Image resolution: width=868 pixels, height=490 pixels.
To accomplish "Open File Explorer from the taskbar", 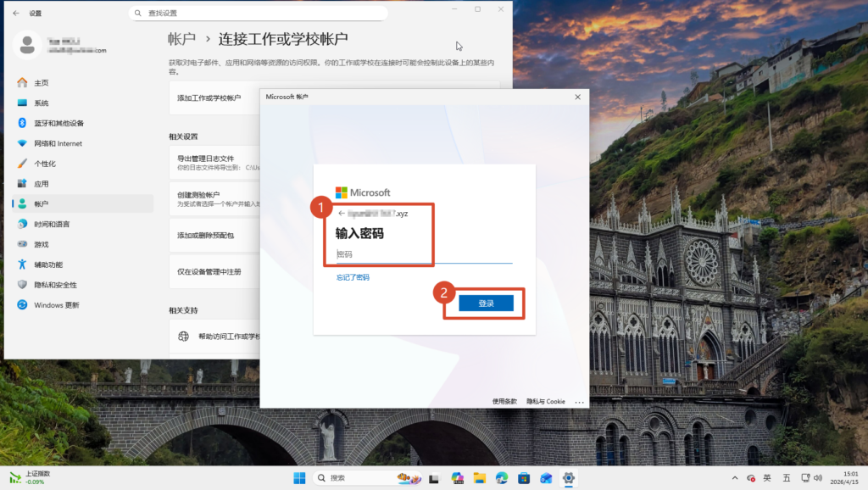I will pos(480,478).
